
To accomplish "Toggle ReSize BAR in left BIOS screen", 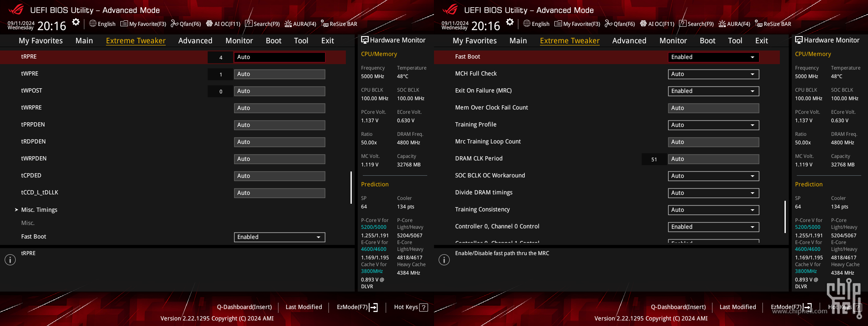I will click(339, 24).
